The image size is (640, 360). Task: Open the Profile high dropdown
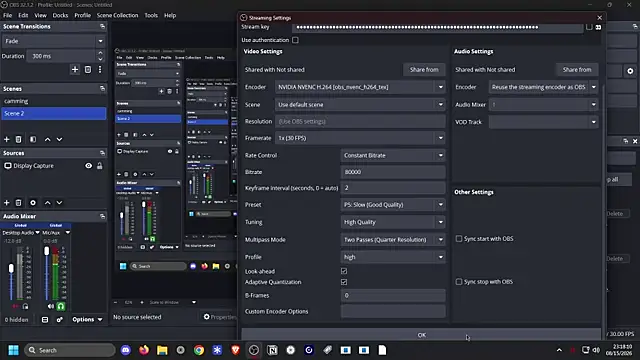[x=393, y=257]
